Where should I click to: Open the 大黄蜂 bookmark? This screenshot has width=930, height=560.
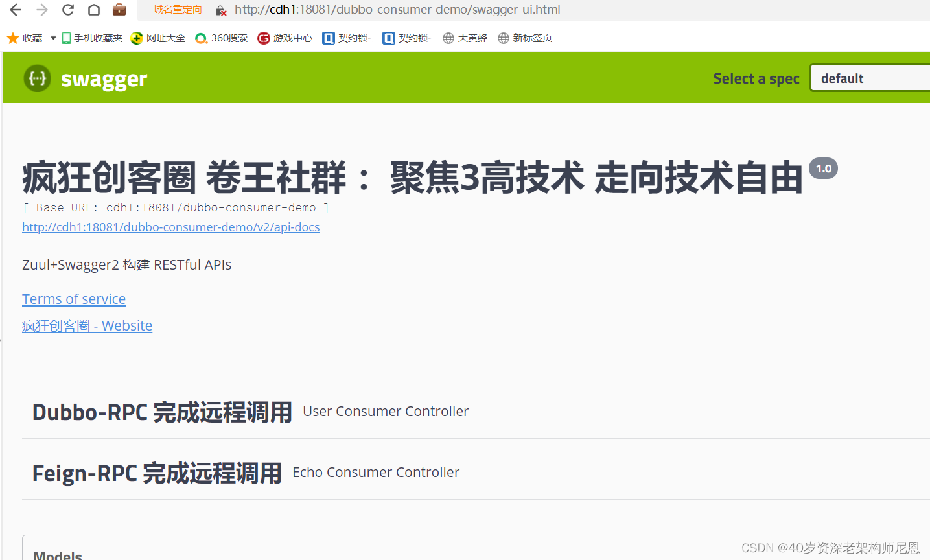click(x=465, y=38)
